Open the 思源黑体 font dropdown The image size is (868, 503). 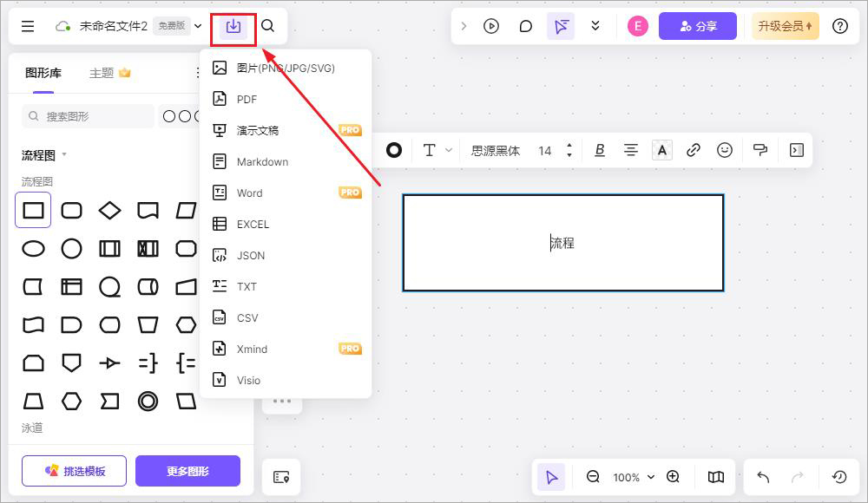click(496, 151)
